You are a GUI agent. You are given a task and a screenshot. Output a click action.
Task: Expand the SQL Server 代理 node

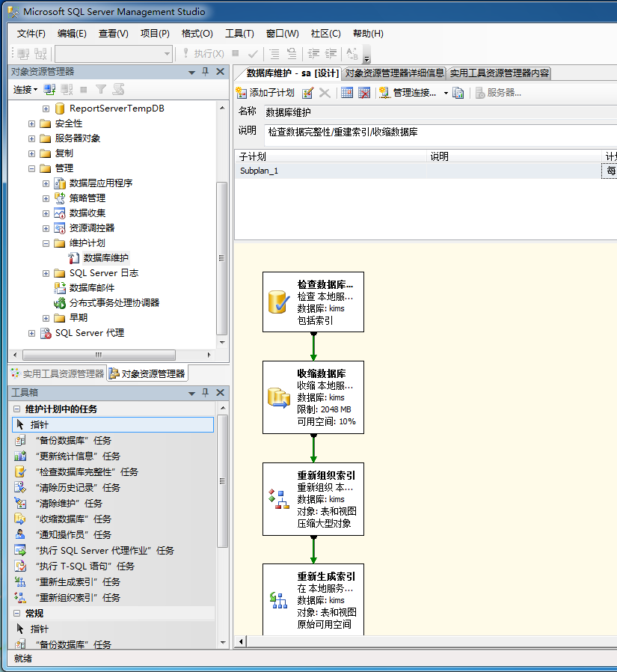(31, 334)
